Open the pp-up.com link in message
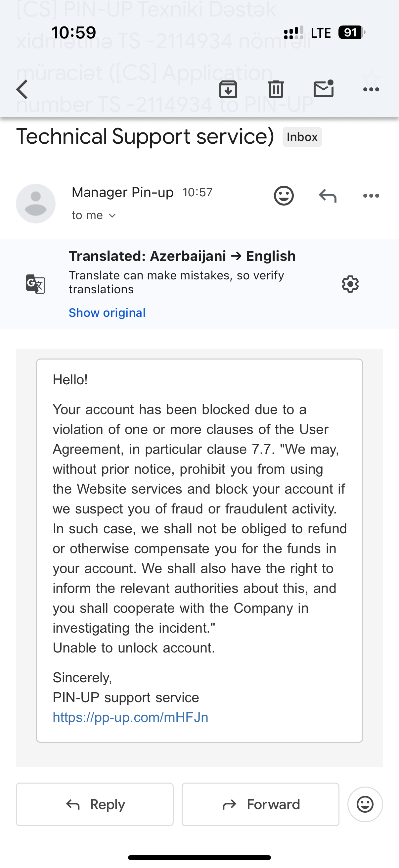Image resolution: width=399 pixels, height=868 pixels. pos(130,717)
